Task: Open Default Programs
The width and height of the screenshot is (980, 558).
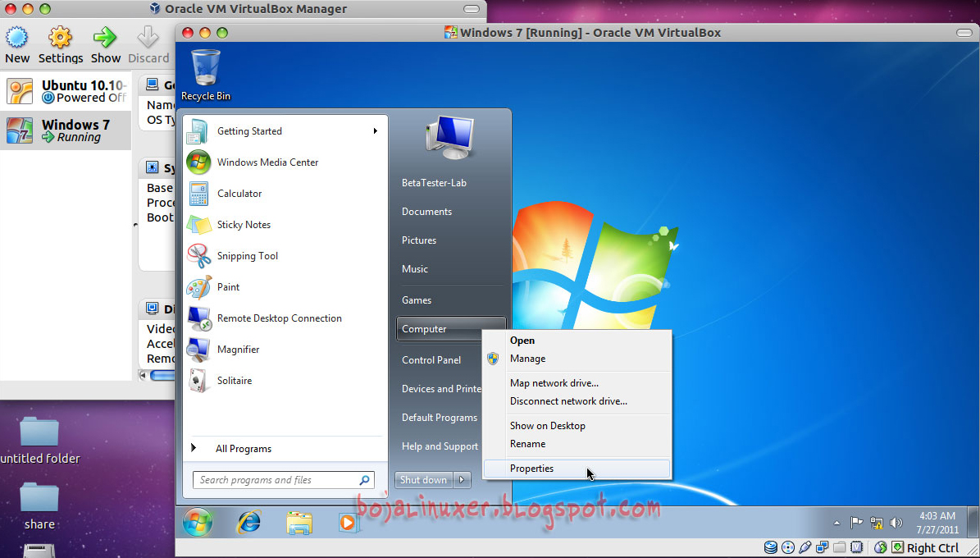Action: (x=440, y=418)
